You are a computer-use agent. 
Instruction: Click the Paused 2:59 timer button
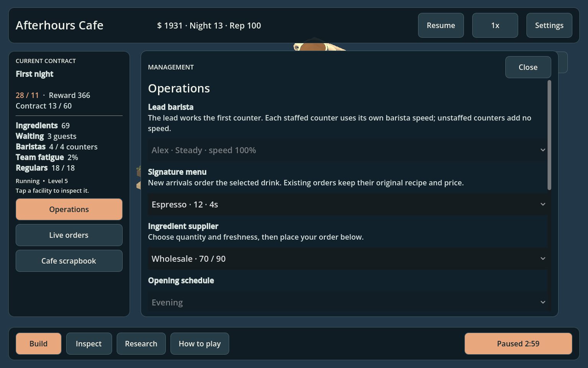(x=518, y=343)
